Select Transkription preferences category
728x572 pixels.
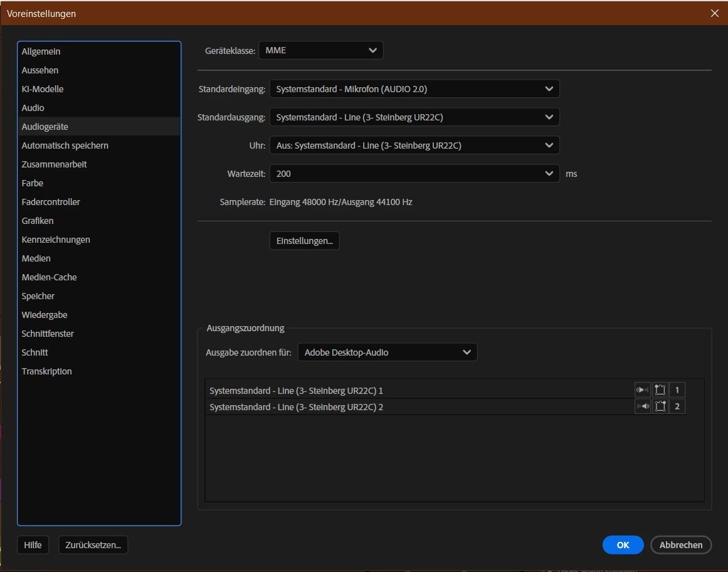pos(99,371)
